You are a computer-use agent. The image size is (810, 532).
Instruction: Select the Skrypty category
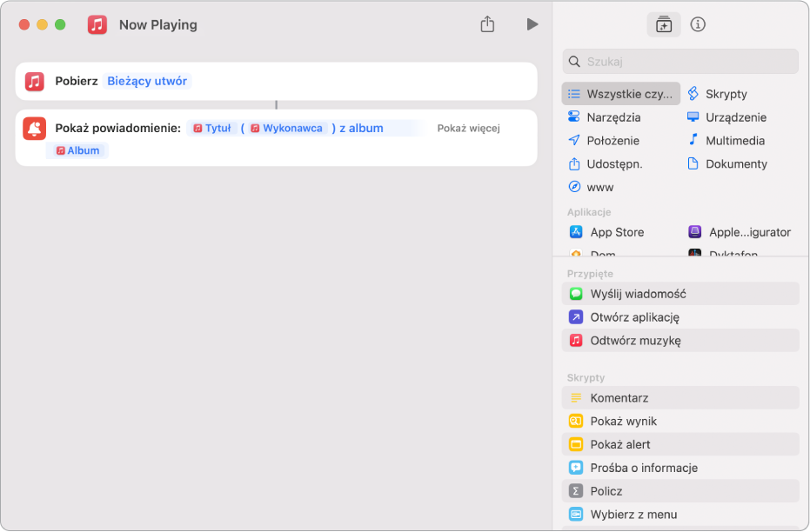click(x=717, y=94)
